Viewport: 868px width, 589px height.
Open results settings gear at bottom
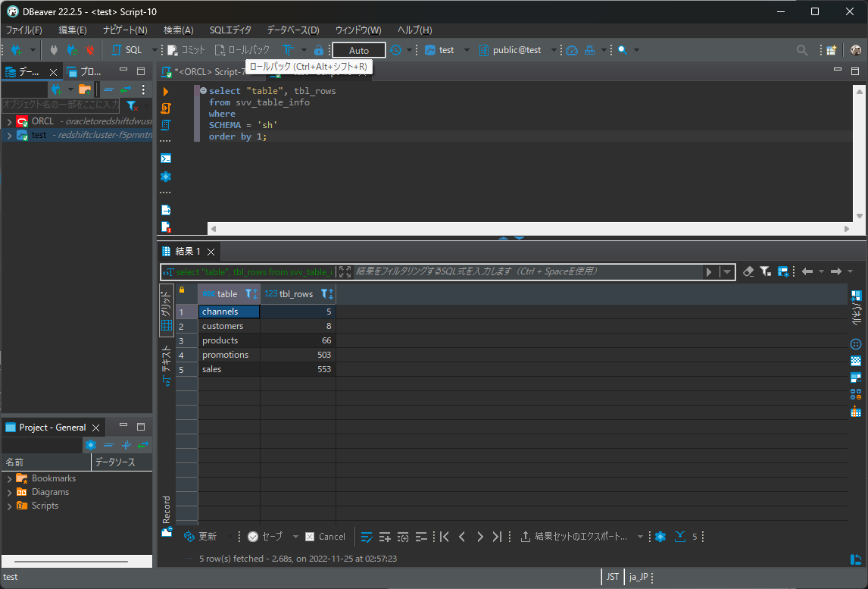[660, 537]
